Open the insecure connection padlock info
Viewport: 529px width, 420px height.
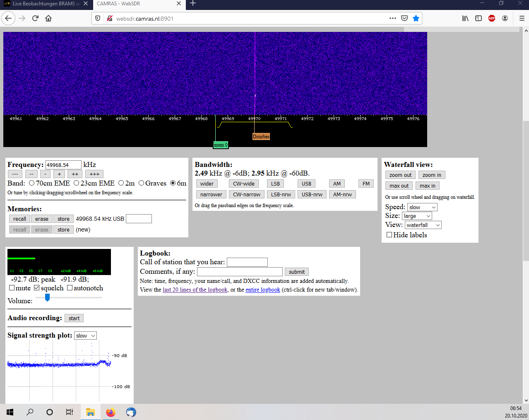(109, 18)
